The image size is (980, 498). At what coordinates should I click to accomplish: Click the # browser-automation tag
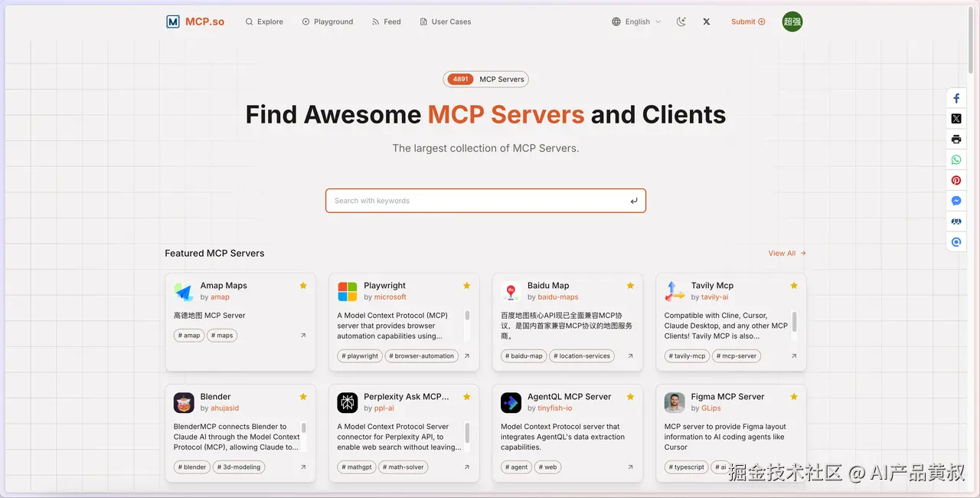point(423,355)
